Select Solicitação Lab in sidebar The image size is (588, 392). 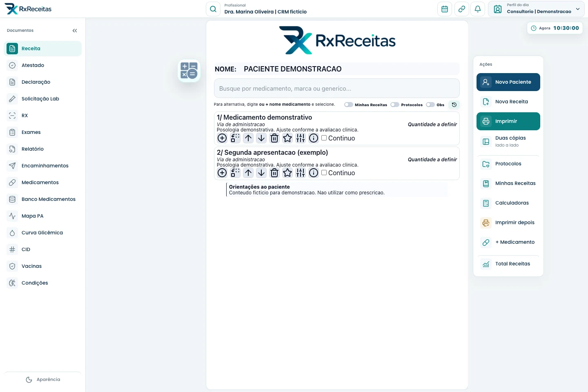(42, 99)
